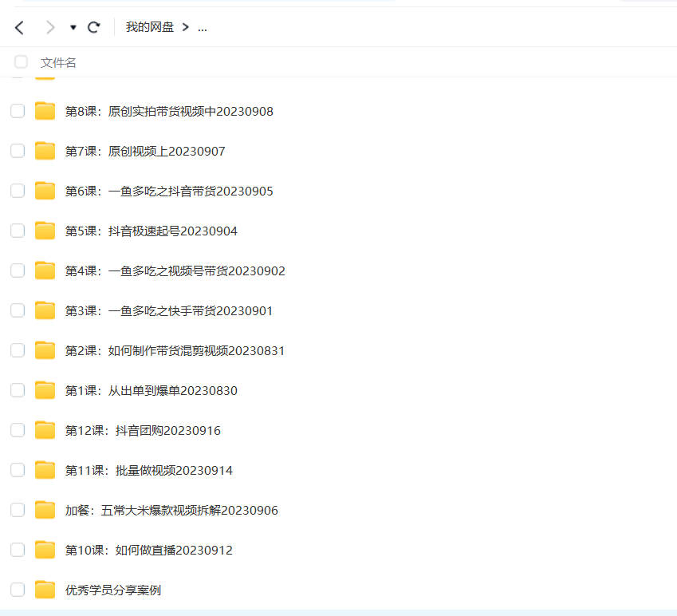
Task: Click the folder icon of 第5课
Action: point(45,231)
